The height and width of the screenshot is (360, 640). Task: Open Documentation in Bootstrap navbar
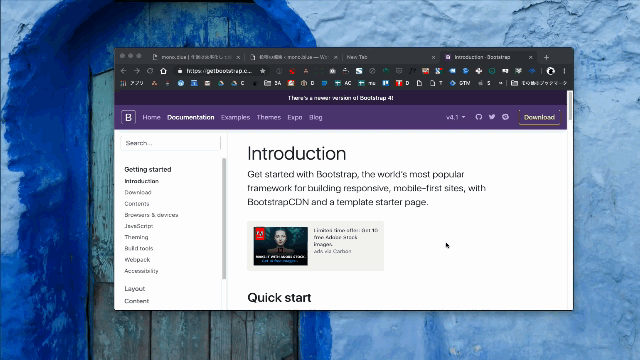click(191, 117)
